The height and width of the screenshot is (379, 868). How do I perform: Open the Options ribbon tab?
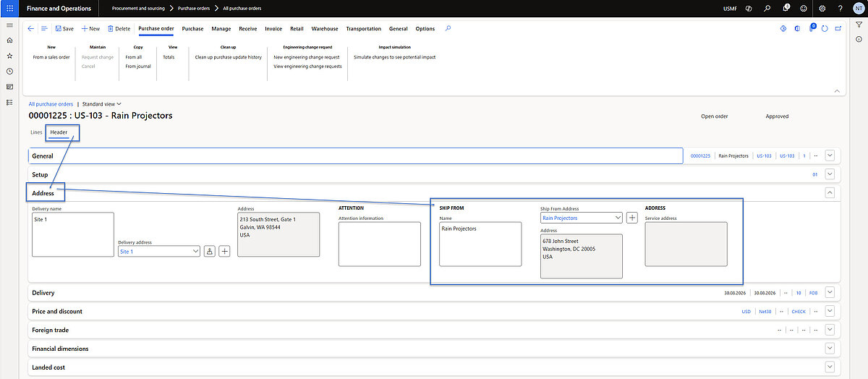(425, 29)
